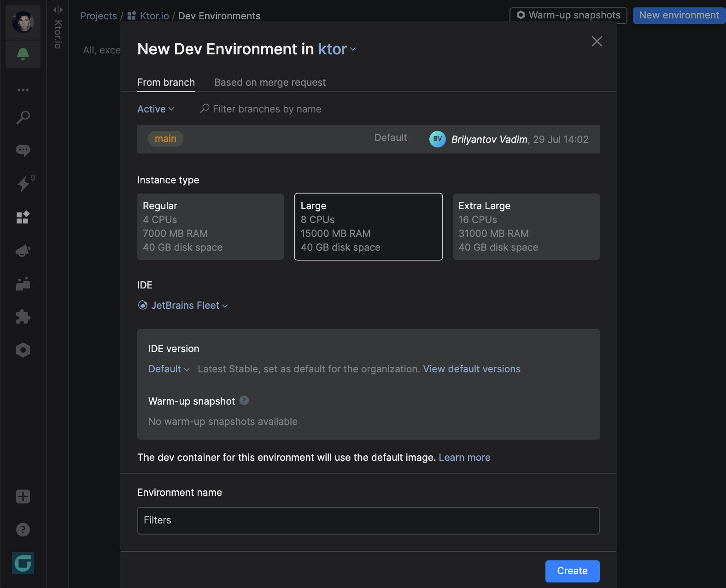Switch to From branch tab
Screen dimensions: 726x588
(x=166, y=82)
